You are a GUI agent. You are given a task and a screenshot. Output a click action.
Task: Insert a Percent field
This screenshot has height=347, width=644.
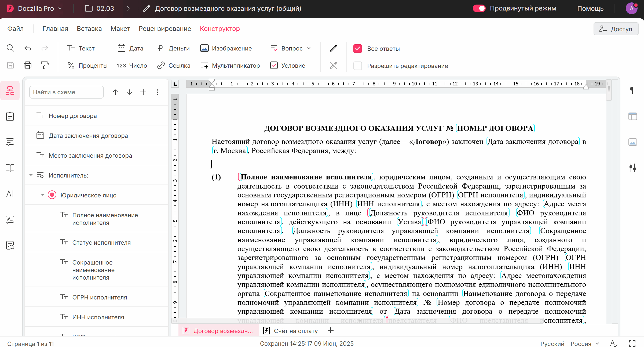(x=87, y=66)
